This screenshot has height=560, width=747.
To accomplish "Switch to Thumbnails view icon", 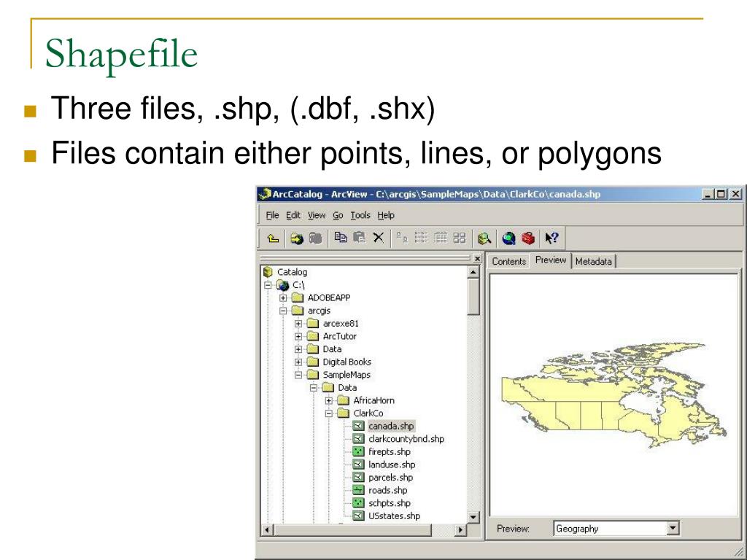I will click(460, 238).
